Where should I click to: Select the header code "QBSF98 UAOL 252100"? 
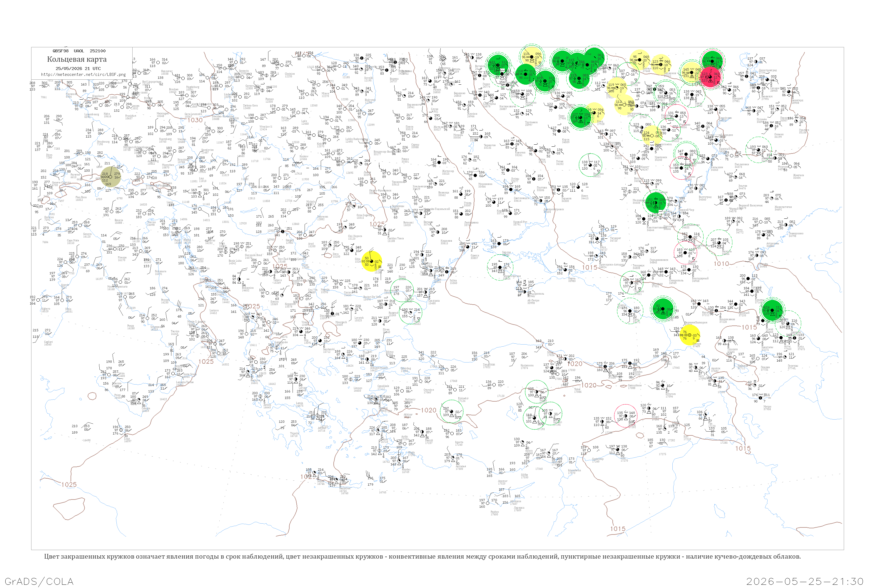coord(79,51)
